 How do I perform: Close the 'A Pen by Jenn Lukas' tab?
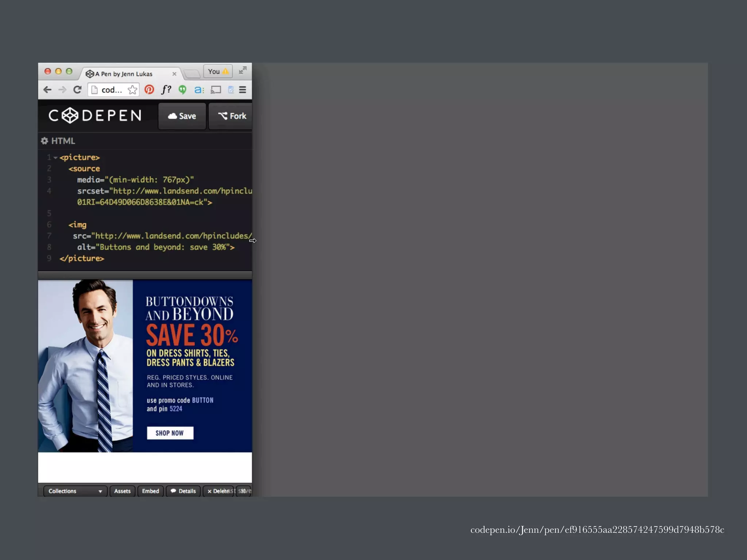coord(174,74)
